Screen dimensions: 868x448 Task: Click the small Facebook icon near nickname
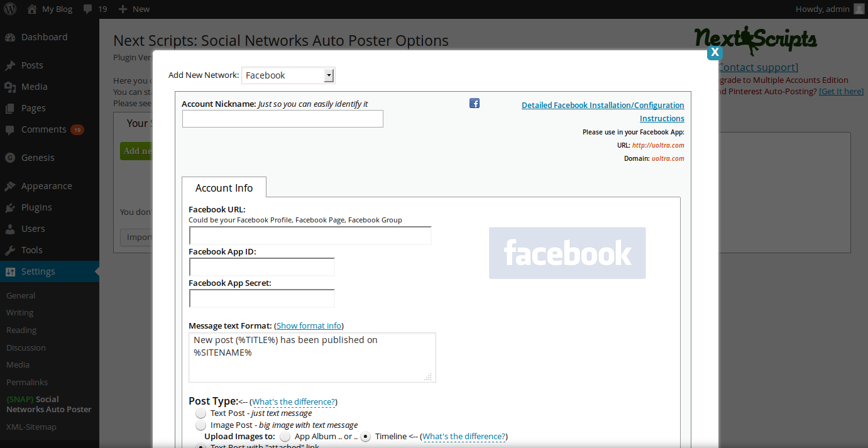[475, 103]
